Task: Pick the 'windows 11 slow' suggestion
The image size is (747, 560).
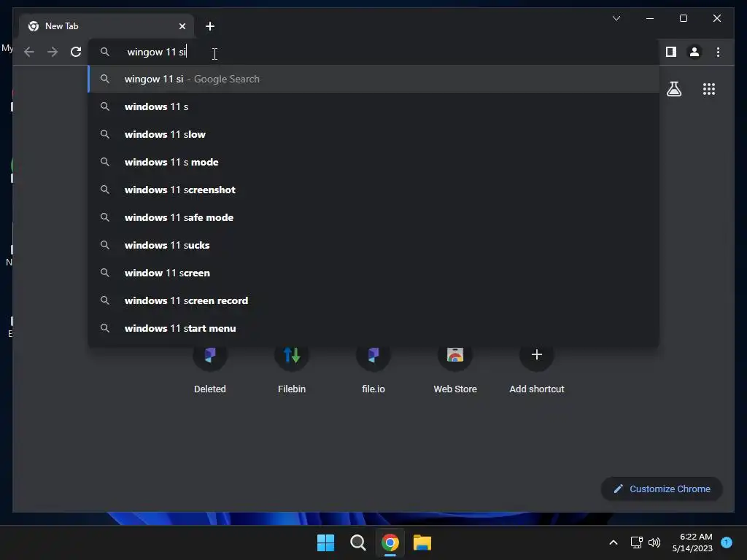Action: tap(373, 134)
